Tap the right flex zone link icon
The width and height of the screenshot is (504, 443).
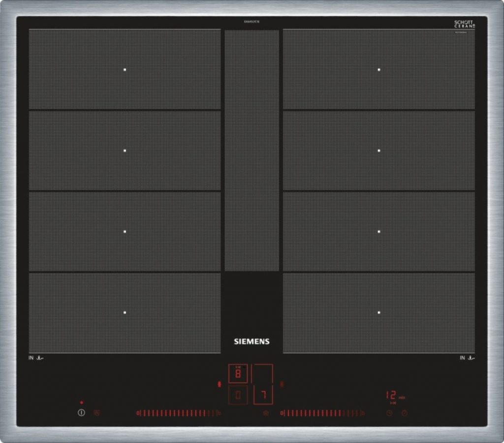[x=282, y=384]
